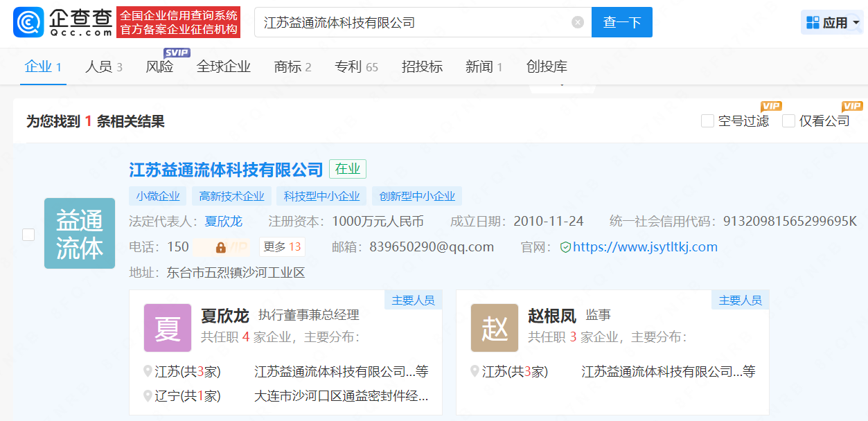Open 江苏益通流体科技有限公司...等 under 赵根凤
Viewport: 868px width, 421px height.
click(668, 372)
